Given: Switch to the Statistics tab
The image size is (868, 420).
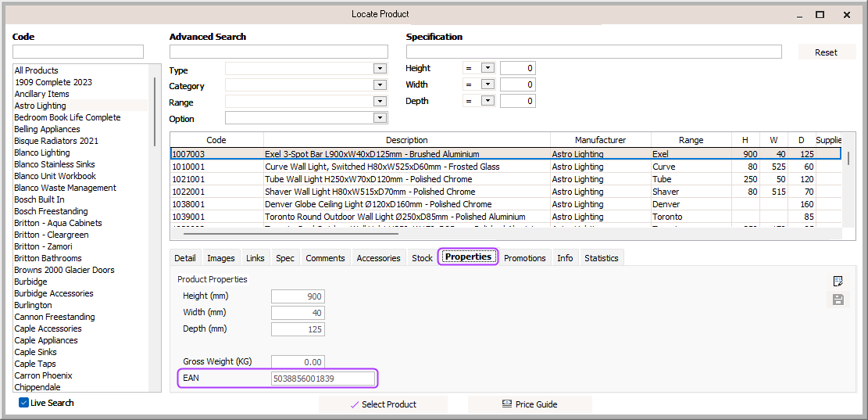Looking at the screenshot, I should click(601, 258).
